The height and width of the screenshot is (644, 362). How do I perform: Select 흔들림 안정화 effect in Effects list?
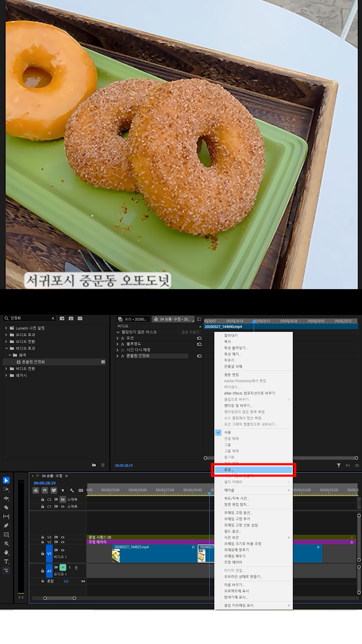[54, 362]
